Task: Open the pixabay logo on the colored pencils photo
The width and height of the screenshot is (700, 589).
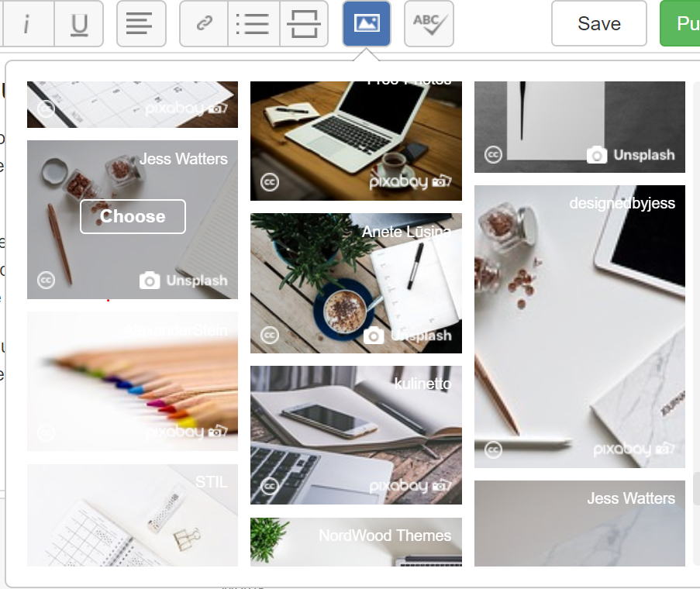Action: tap(187, 432)
